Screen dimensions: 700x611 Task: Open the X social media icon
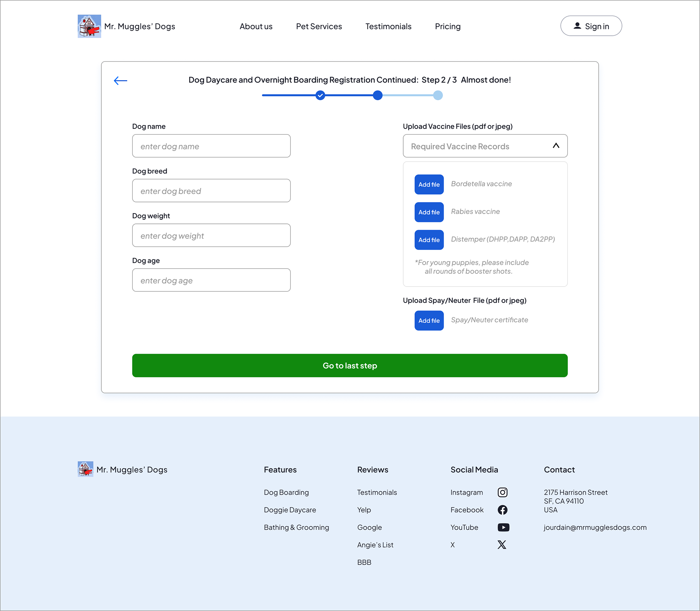pos(502,545)
